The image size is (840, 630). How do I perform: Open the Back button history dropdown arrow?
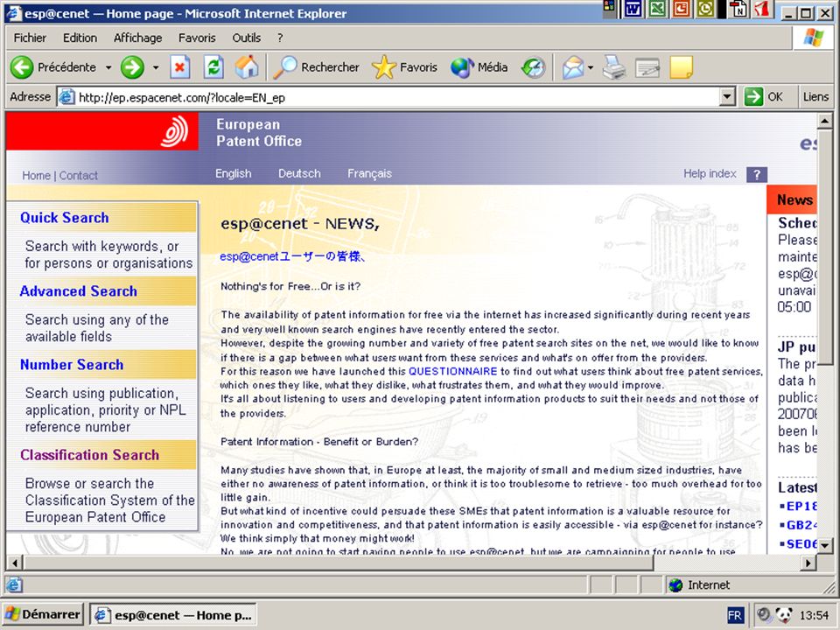[x=108, y=67]
